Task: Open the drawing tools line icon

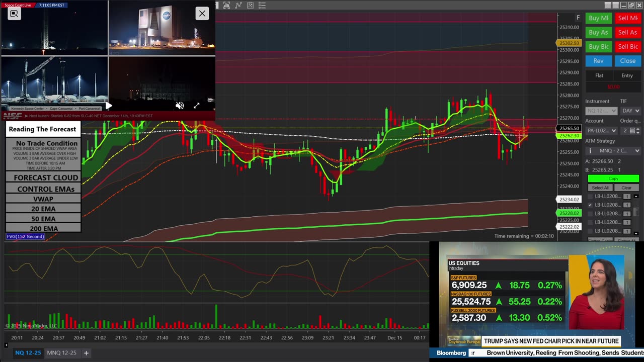Action: tap(238, 6)
